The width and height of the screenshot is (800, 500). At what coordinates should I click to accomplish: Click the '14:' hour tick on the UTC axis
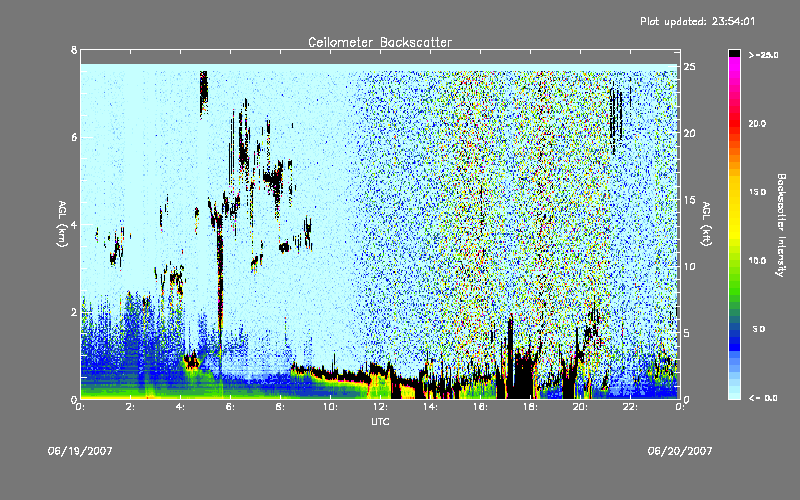coord(431,407)
